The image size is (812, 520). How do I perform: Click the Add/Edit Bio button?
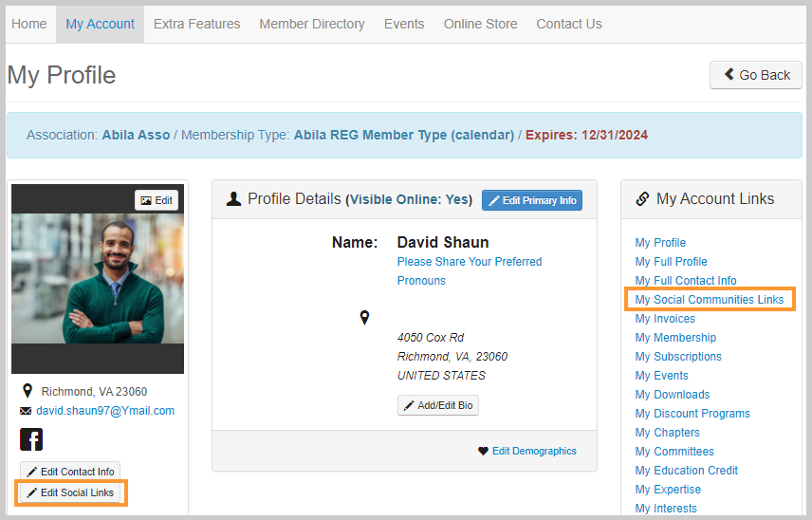click(438, 405)
